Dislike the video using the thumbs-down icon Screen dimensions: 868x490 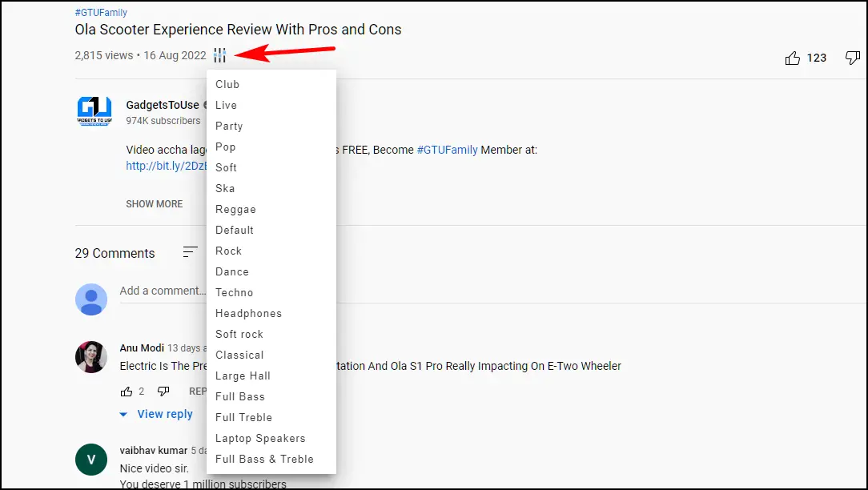[x=852, y=58]
